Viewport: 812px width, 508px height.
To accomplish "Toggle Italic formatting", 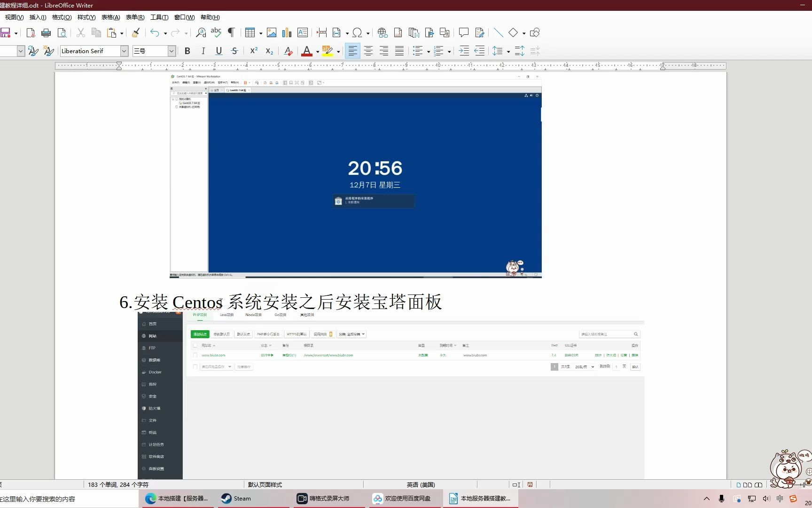I will [x=203, y=51].
